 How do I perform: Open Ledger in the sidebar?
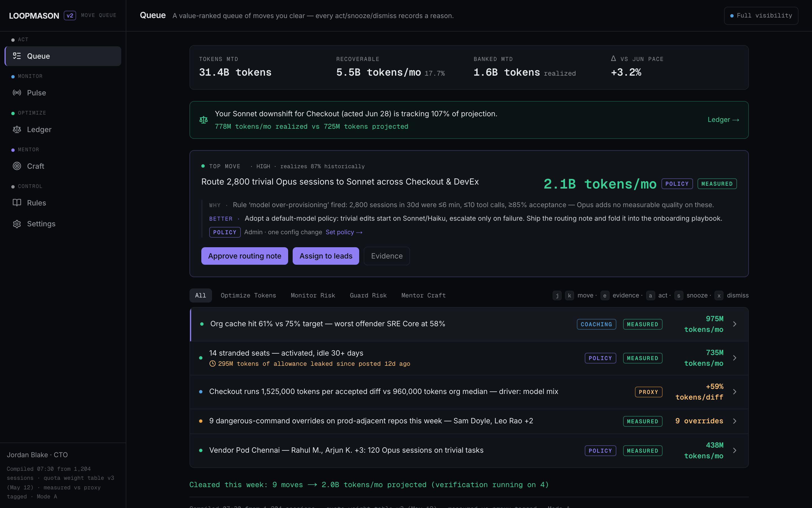click(x=63, y=129)
